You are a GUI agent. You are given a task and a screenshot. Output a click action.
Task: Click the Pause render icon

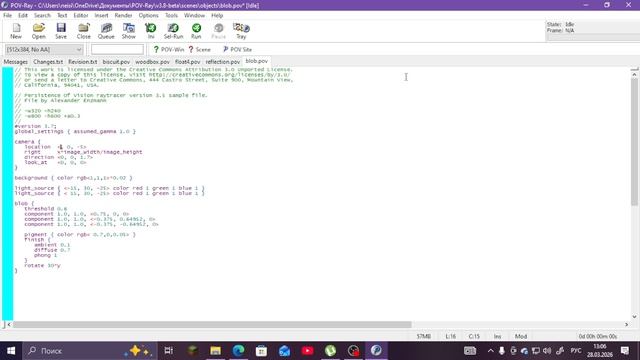[x=218, y=31]
